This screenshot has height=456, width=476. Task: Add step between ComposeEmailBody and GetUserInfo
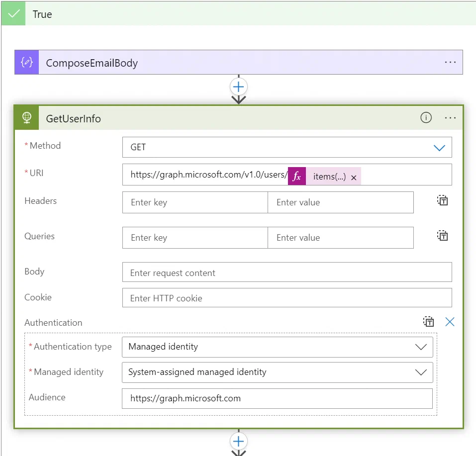(239, 87)
